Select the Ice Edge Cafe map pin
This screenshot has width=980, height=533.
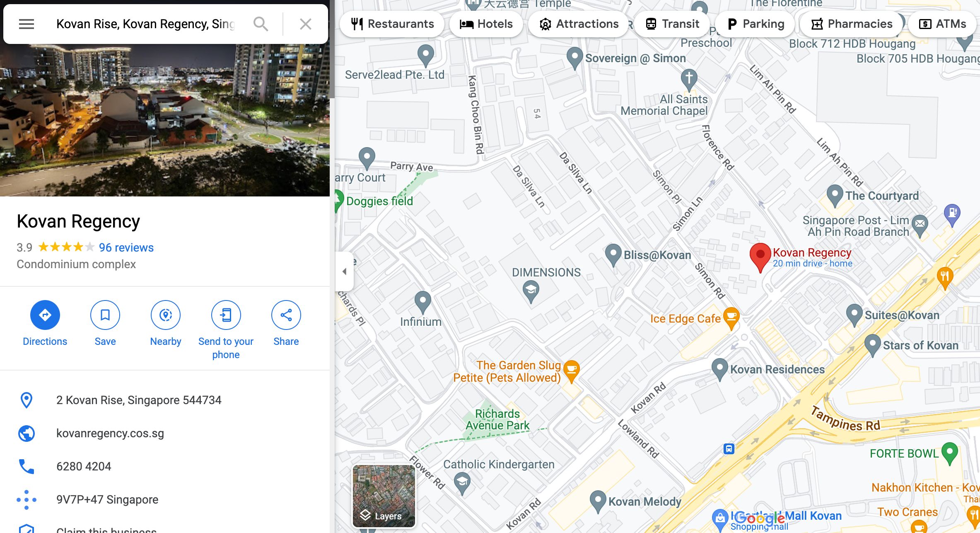click(x=731, y=318)
